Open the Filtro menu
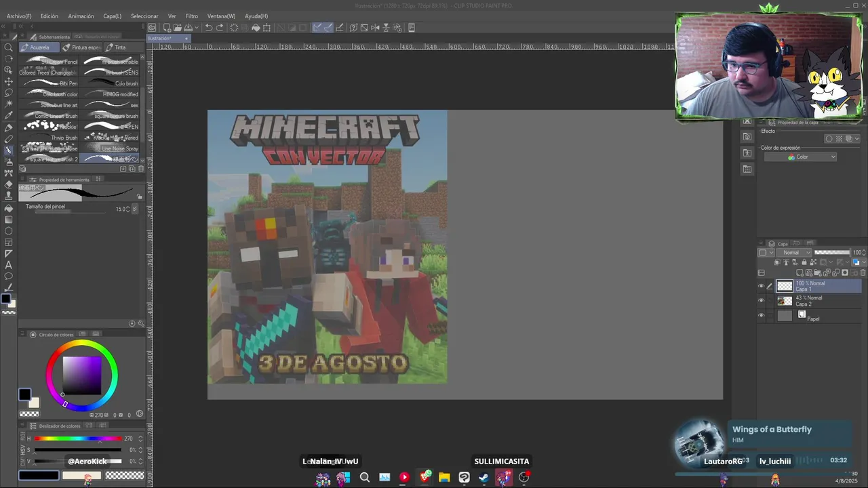The image size is (868, 488). click(192, 16)
